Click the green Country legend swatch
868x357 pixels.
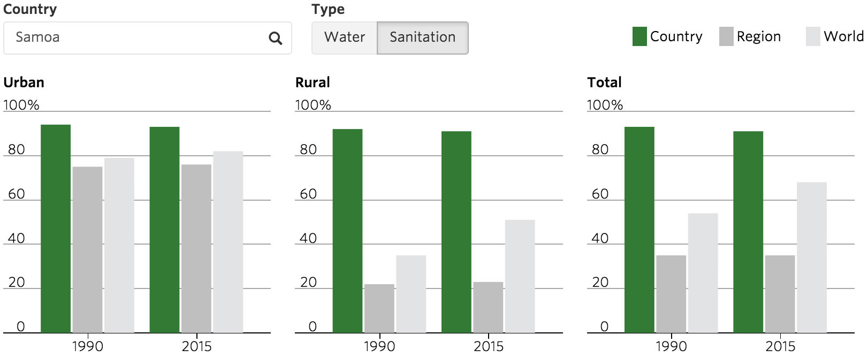pos(639,36)
